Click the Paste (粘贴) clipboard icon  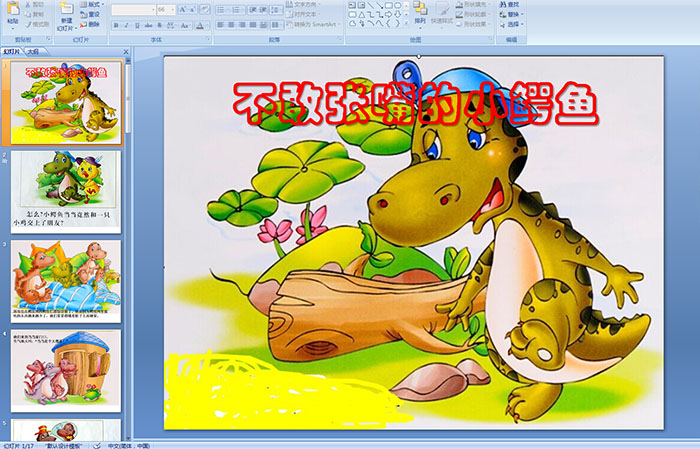pyautogui.click(x=13, y=9)
